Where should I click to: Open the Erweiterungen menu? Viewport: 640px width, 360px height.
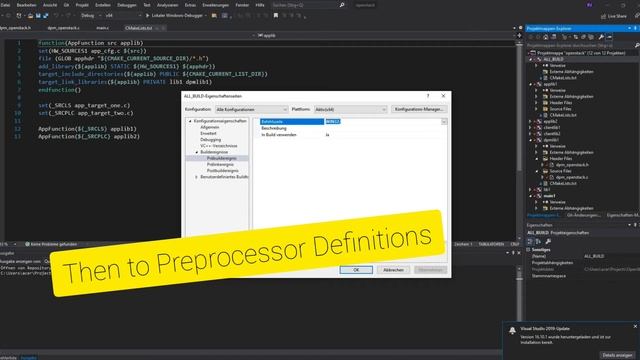[216, 5]
